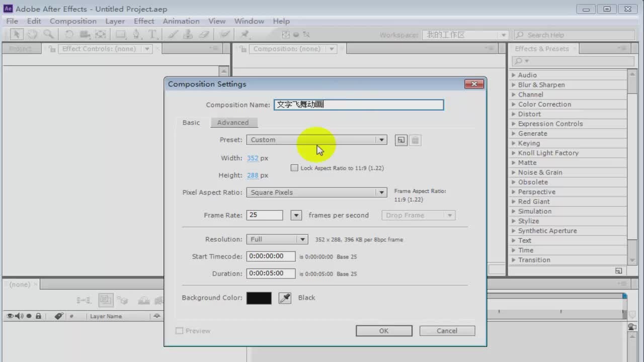Open the Pixel Aspect Ratio dropdown
644x362 pixels.
[316, 193]
